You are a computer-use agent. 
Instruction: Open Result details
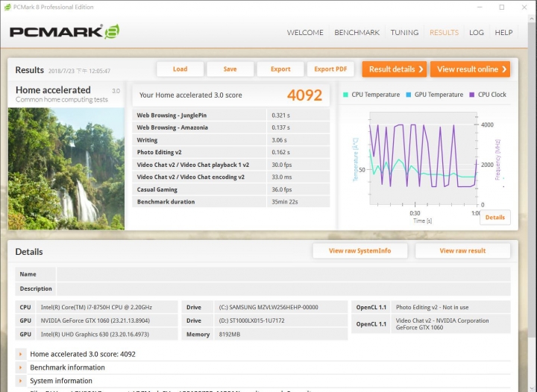click(395, 69)
